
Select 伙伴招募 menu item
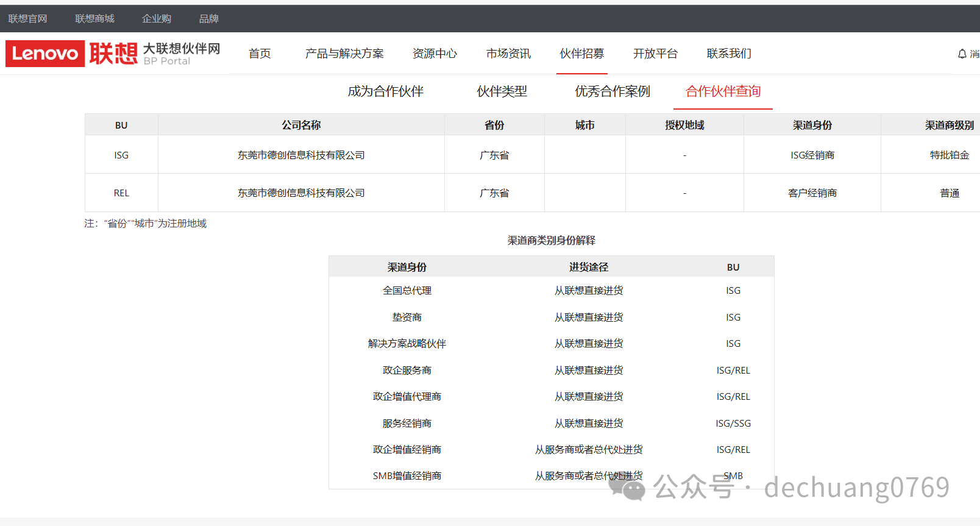pos(582,54)
